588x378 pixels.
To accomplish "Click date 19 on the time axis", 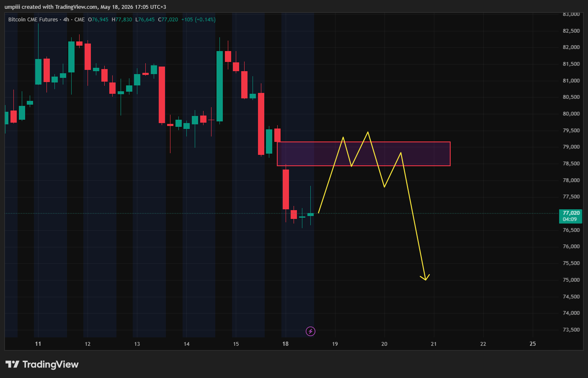I will 335,344.
